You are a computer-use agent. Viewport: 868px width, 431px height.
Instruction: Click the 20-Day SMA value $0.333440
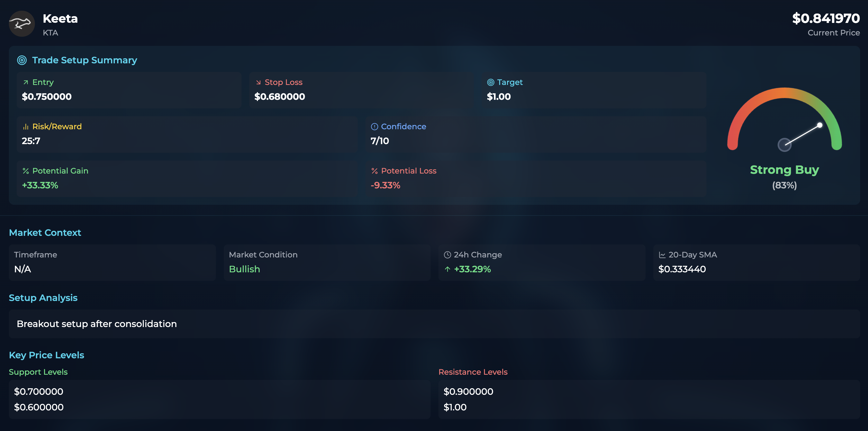pos(682,269)
